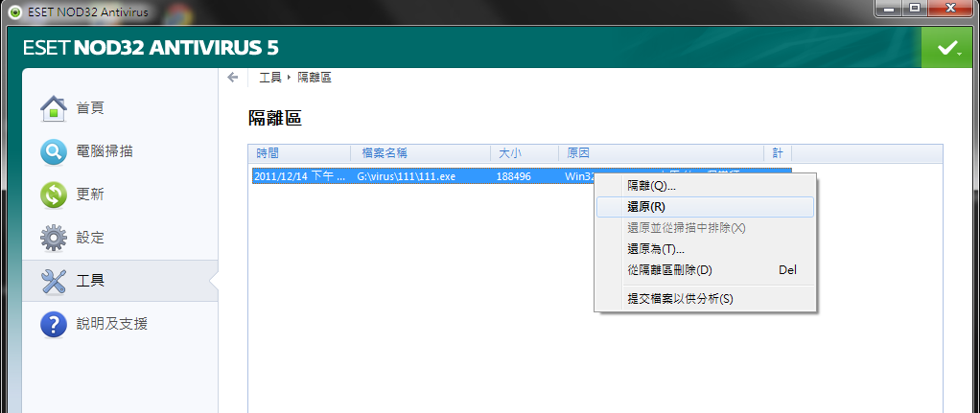
Task: Choose 提交檔案以供分析(S) menu entry
Action: (x=705, y=298)
